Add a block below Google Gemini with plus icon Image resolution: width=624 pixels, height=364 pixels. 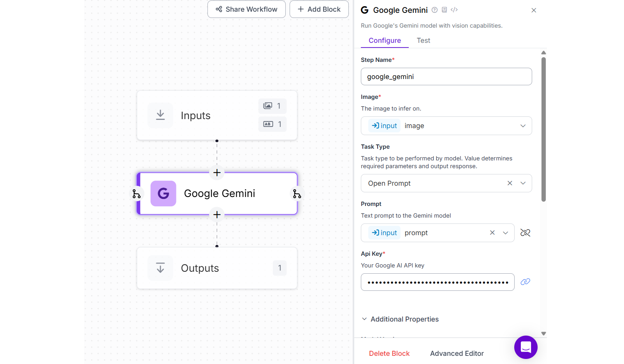click(217, 215)
